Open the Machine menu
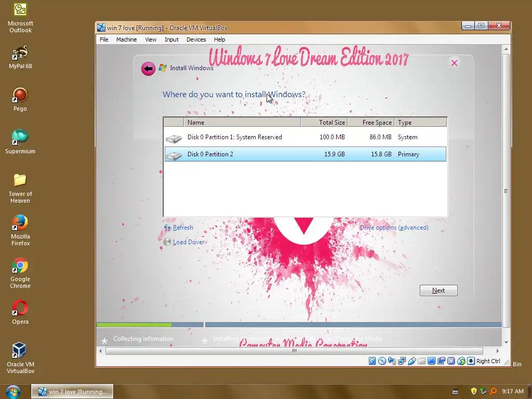Image resolution: width=532 pixels, height=399 pixels. (127, 39)
